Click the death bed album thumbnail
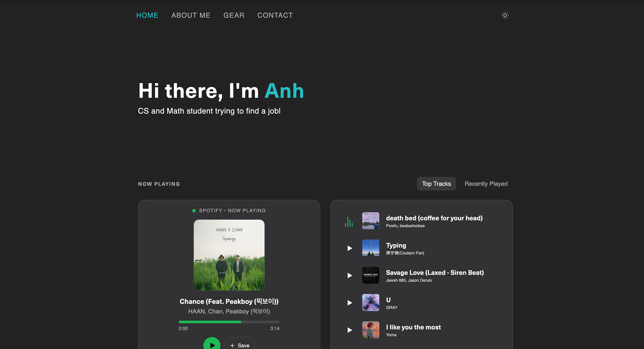This screenshot has width=644, height=349. coord(371,221)
